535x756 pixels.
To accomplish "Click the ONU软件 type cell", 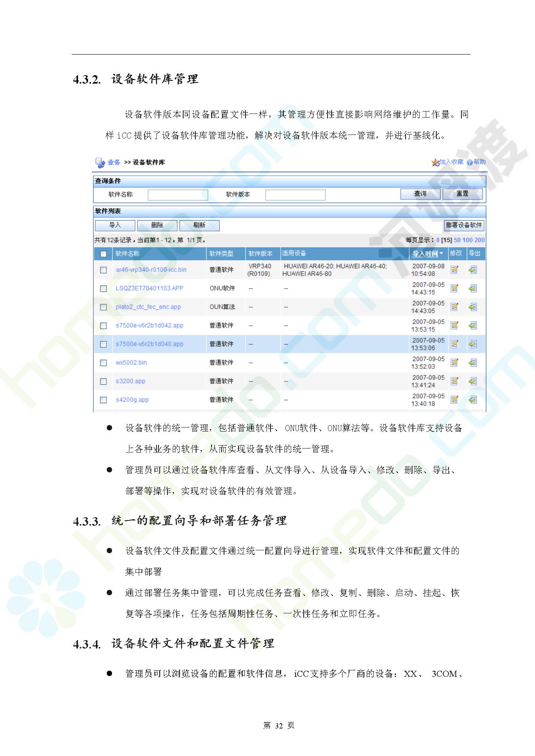I will pos(222,288).
